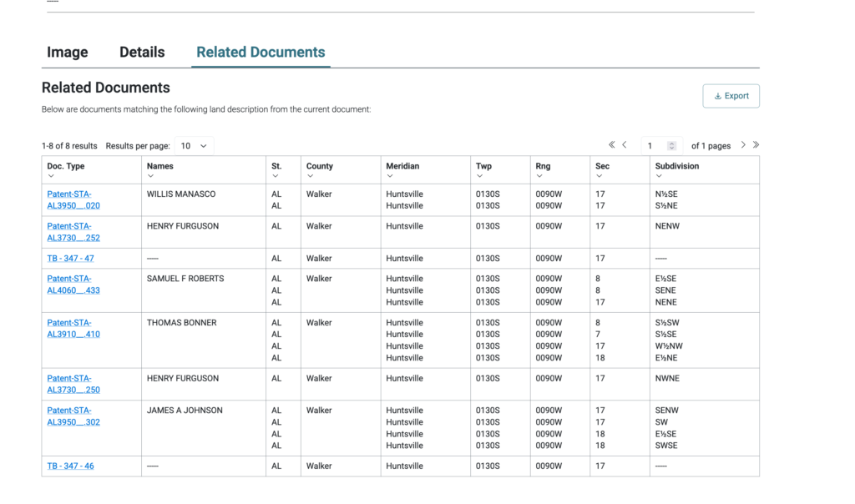Select the name WILLIS MANASCO
Image resolution: width=855 pixels, height=504 pixels.
(x=181, y=194)
